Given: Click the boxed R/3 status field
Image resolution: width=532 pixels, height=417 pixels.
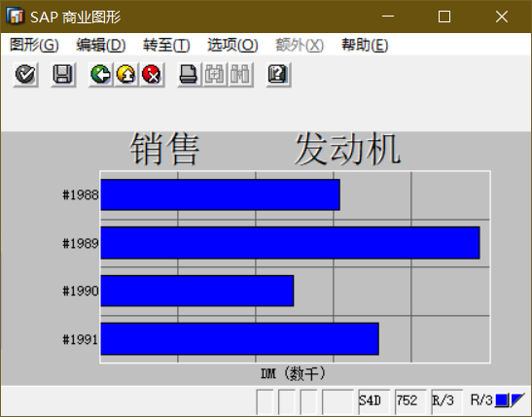Looking at the screenshot, I should click(446, 401).
